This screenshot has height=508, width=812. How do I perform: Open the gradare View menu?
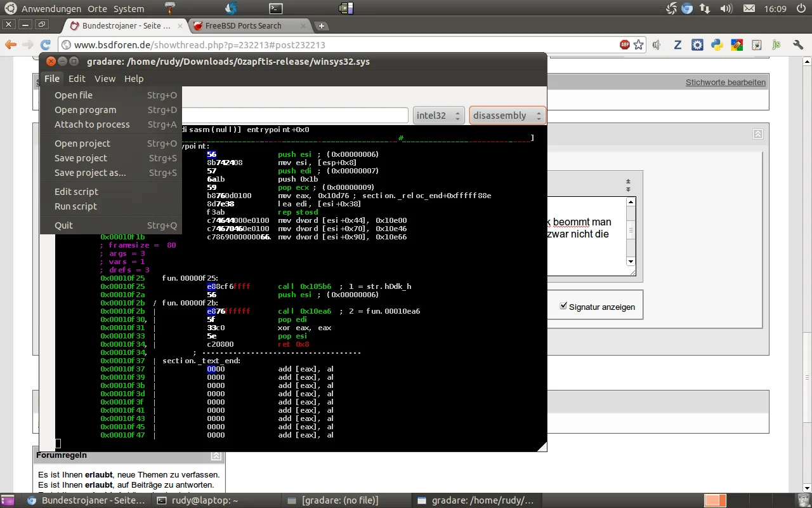[x=105, y=79]
